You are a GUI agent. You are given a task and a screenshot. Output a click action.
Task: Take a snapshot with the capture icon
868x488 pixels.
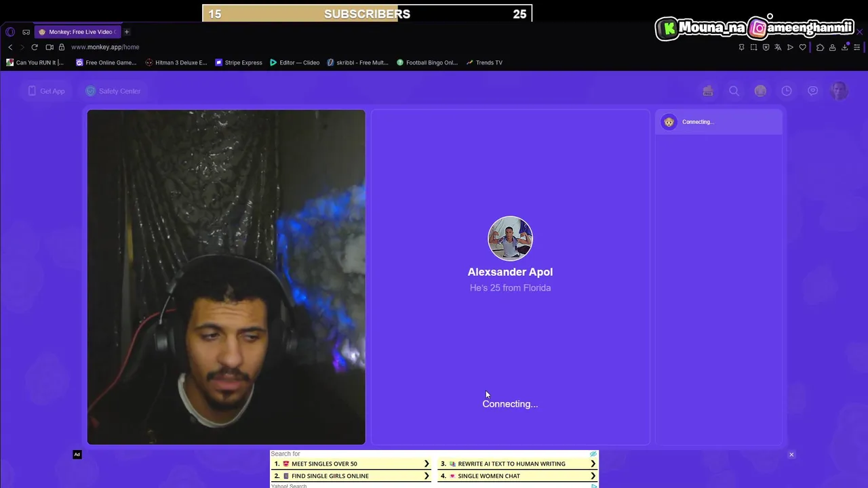(x=753, y=47)
